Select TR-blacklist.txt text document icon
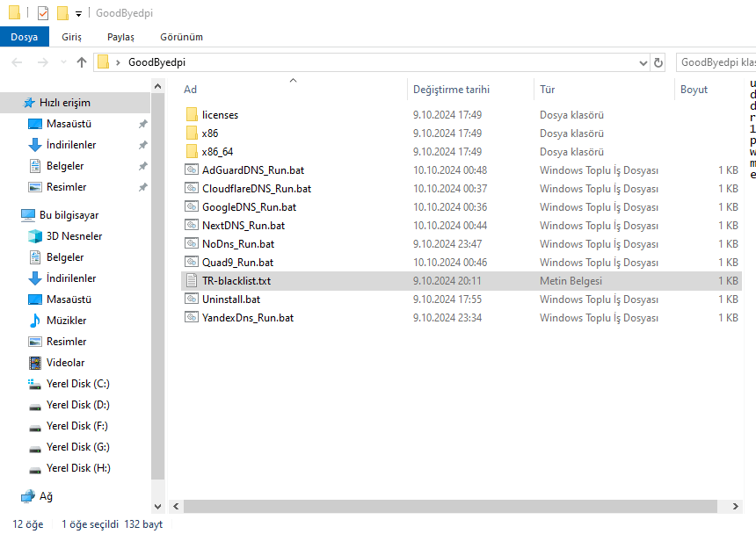The height and width of the screenshot is (534, 756). pos(192,280)
